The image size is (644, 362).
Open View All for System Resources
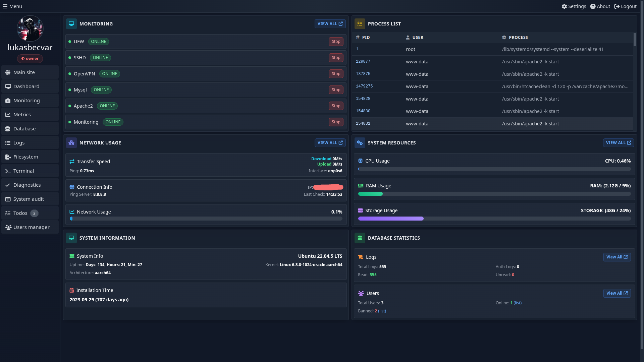coord(618,142)
